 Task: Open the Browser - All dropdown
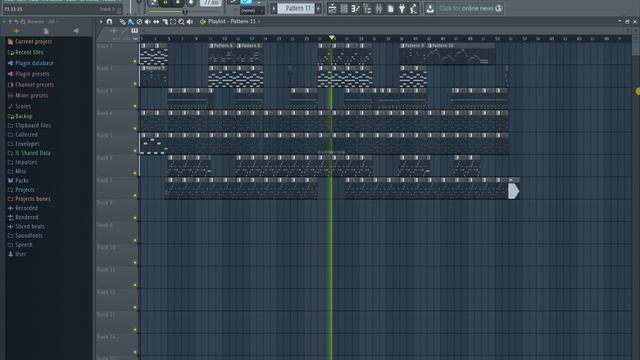tap(43, 21)
